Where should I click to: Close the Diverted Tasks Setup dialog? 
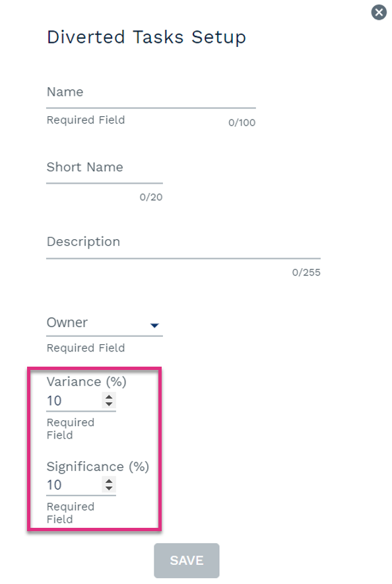[x=379, y=13]
